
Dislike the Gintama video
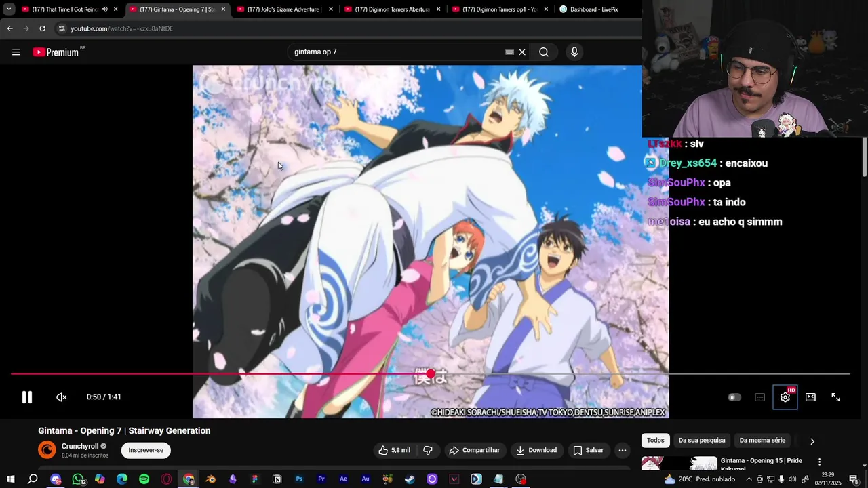(x=428, y=450)
